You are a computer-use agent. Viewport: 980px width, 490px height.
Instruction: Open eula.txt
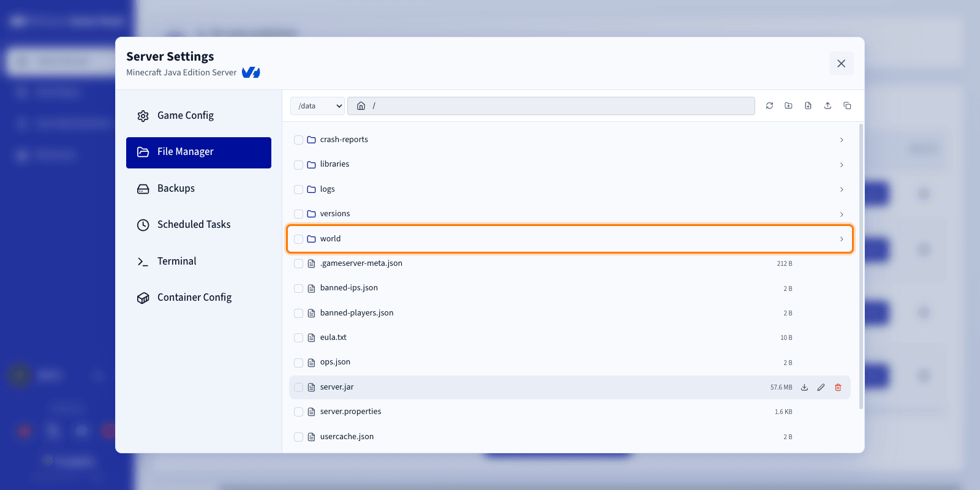[x=333, y=337]
